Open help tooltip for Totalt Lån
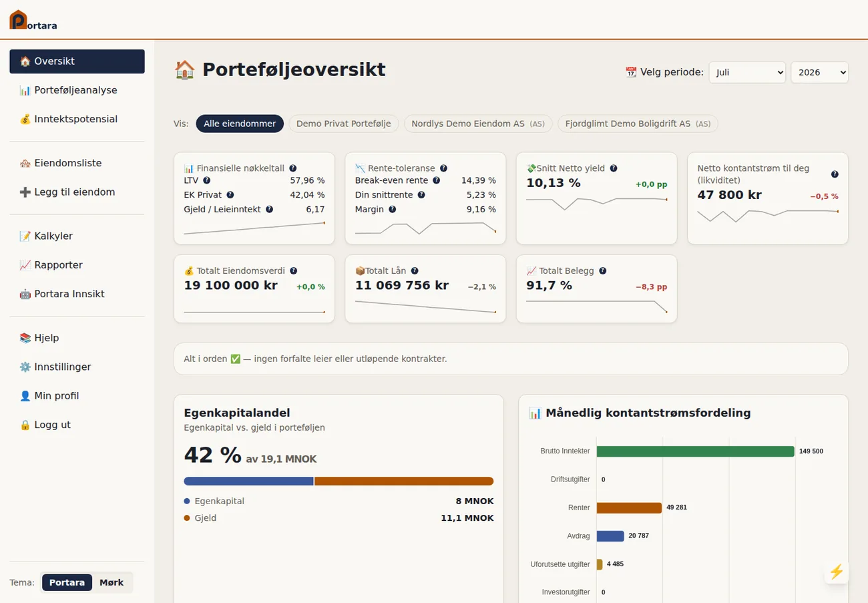The width and height of the screenshot is (868, 603). [414, 270]
